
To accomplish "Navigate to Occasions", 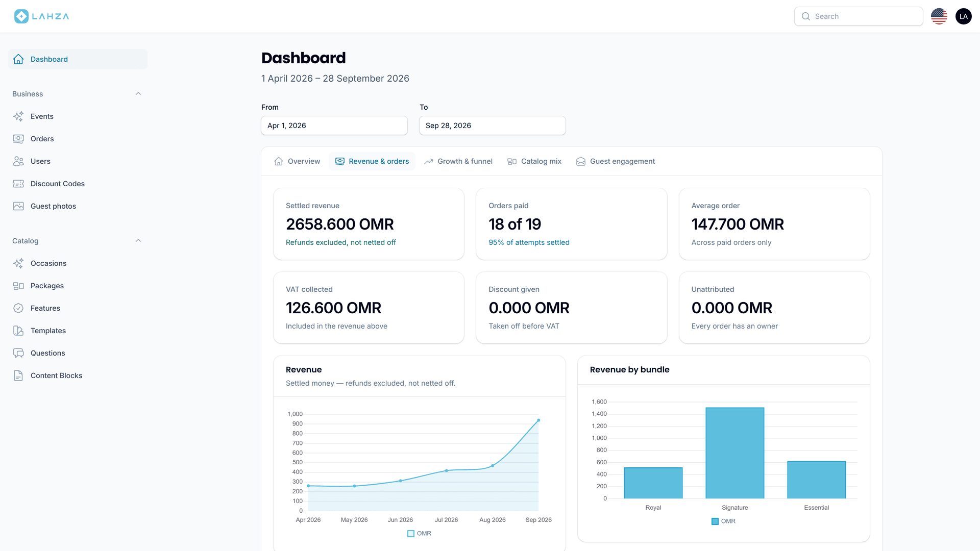I will tap(78, 263).
